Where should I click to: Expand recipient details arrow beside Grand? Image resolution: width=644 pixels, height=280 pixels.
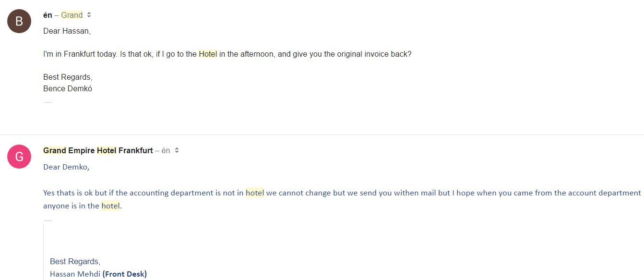tap(89, 15)
